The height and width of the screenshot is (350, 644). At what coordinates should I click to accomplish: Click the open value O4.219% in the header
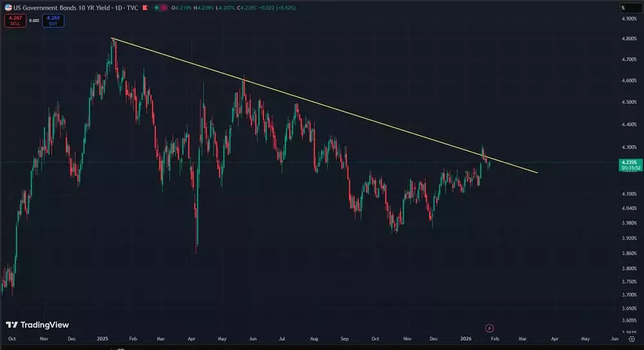pos(181,7)
